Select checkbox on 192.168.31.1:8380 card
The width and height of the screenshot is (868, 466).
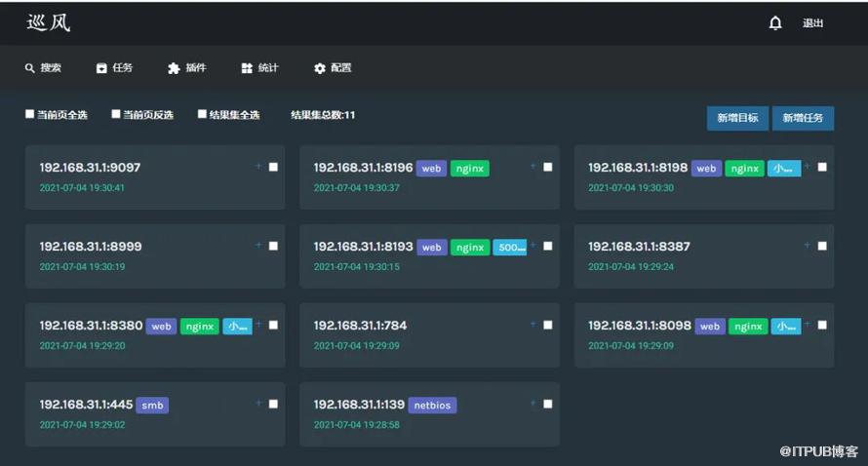273,326
